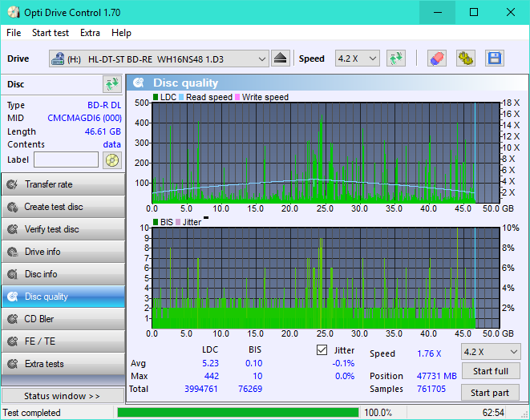Click the Opti Drive Control app icon
530x420 pixels.
coord(14,13)
